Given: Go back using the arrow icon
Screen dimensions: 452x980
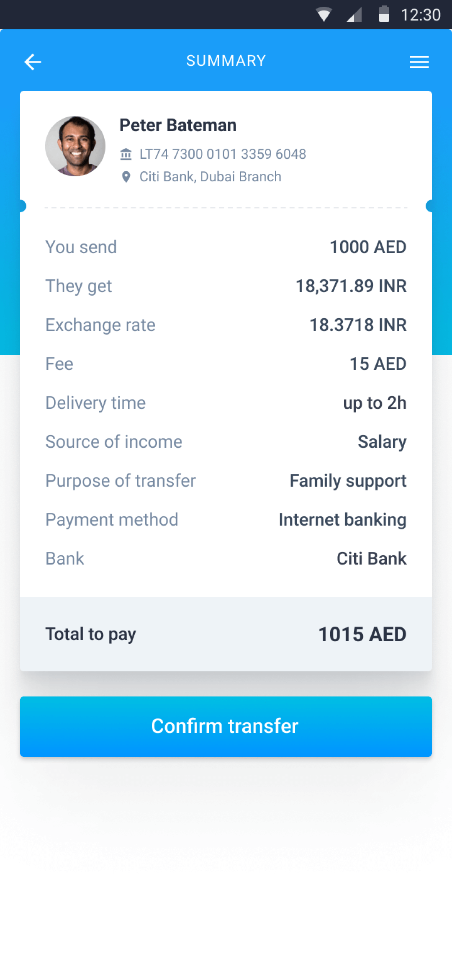Looking at the screenshot, I should coord(33,62).
